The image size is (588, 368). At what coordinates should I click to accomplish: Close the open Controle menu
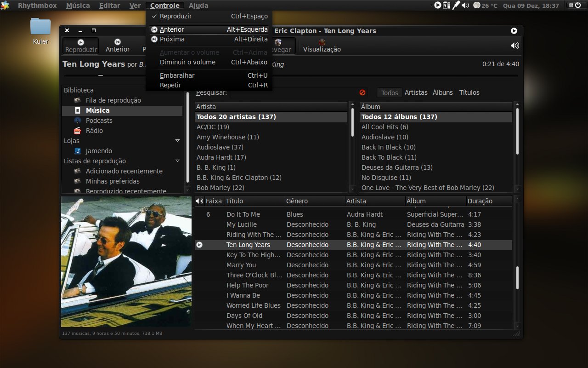point(165,6)
